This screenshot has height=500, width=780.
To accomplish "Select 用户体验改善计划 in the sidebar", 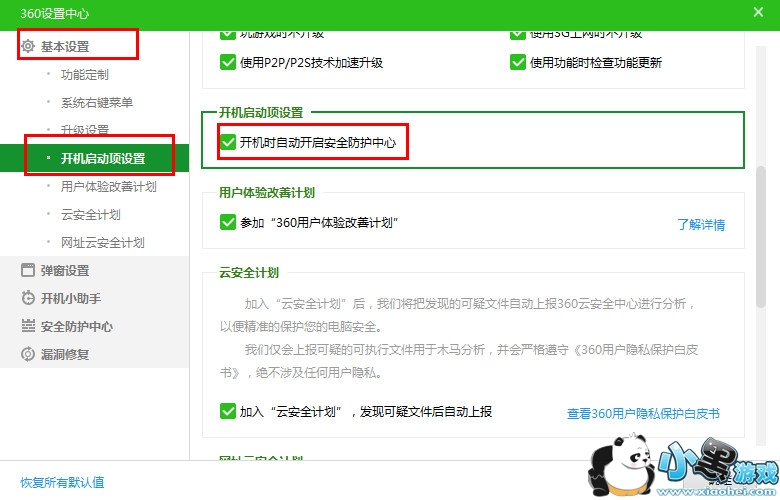I will [108, 187].
